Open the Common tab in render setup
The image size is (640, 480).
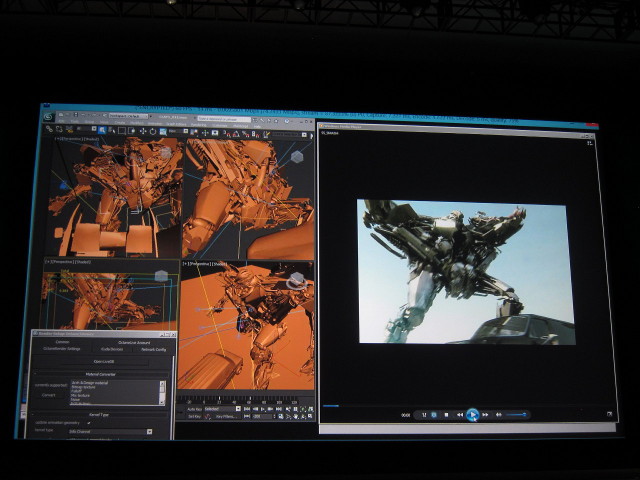(x=62, y=342)
